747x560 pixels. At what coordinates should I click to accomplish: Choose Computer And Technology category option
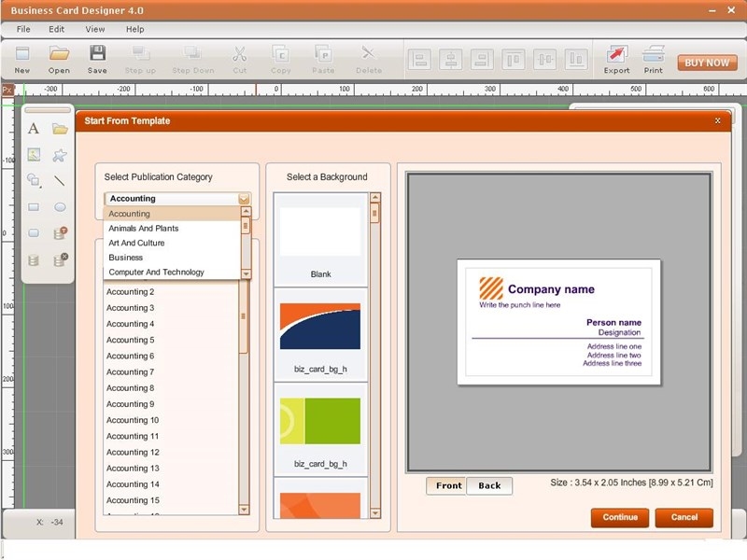pyautogui.click(x=156, y=273)
